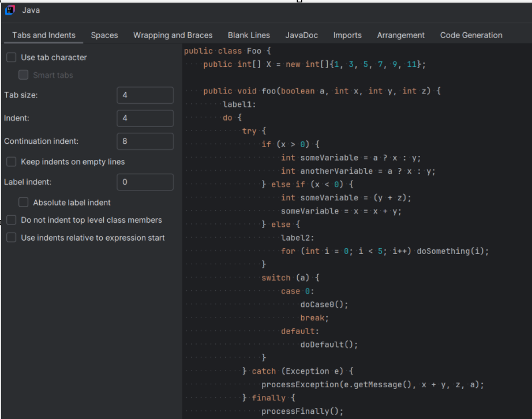Toggle Keep indents on empty lines
This screenshot has height=419, width=532.
11,162
